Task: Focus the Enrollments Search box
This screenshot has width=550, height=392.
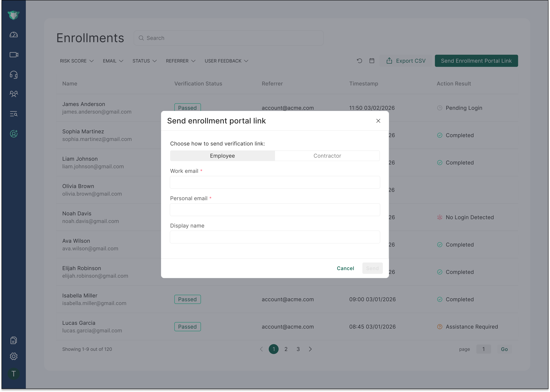Action: pos(229,38)
